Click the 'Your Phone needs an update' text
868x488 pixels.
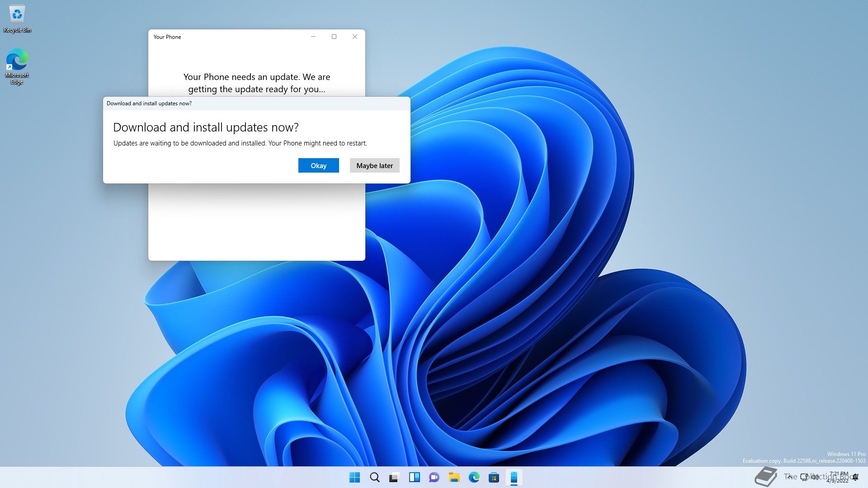(x=257, y=83)
